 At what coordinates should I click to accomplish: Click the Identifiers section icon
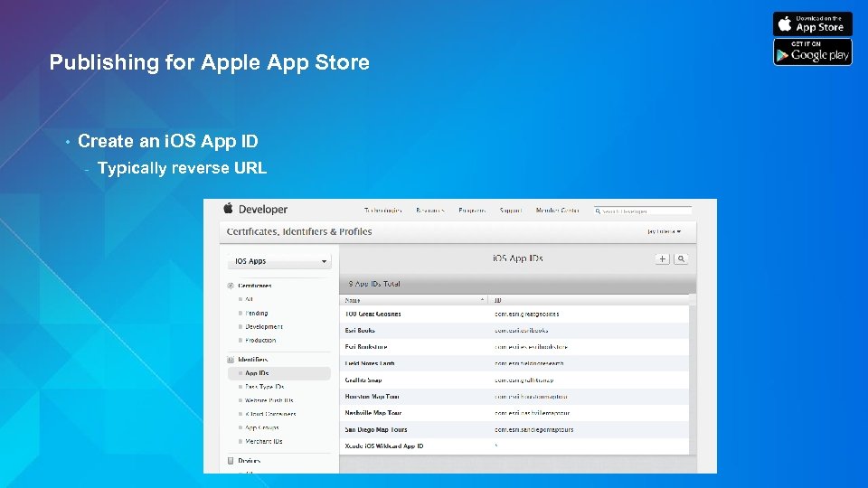231,360
